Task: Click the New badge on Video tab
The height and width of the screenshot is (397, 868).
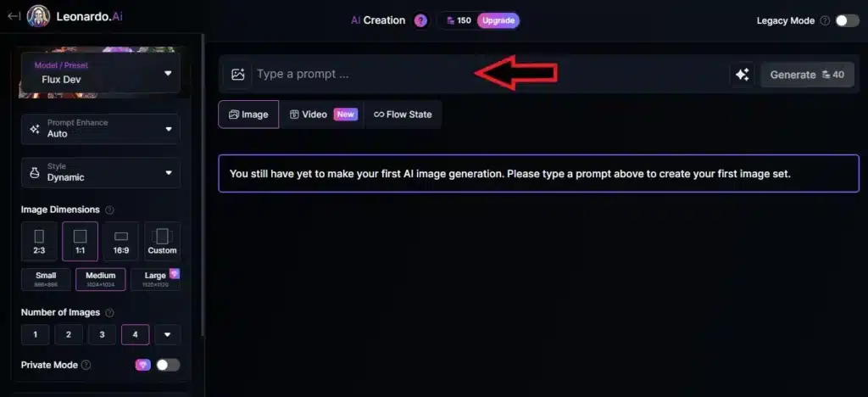Action: point(346,115)
